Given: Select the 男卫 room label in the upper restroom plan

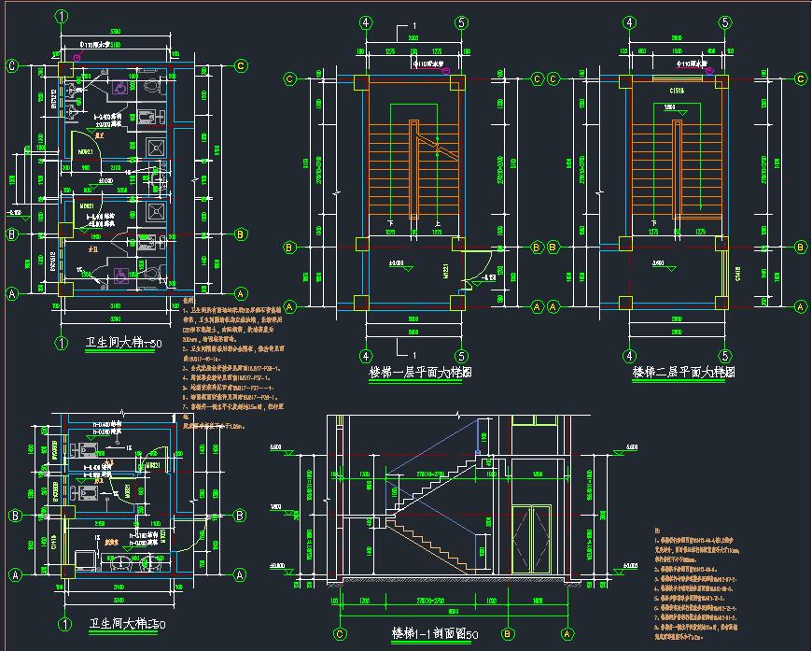Looking at the screenshot, I should coord(99,135).
